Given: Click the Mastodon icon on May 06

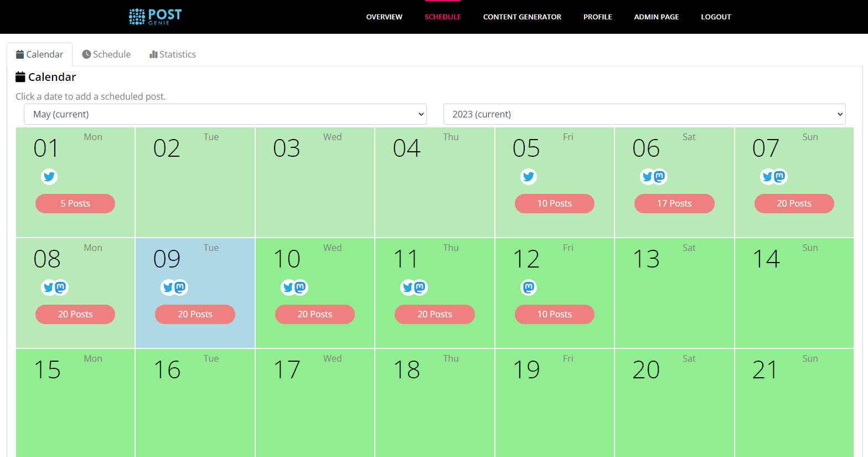Looking at the screenshot, I should coord(660,177).
